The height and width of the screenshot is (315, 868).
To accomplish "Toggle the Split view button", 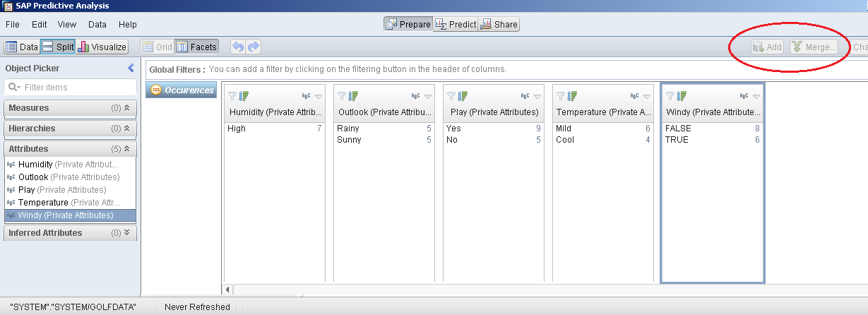I will [x=58, y=47].
